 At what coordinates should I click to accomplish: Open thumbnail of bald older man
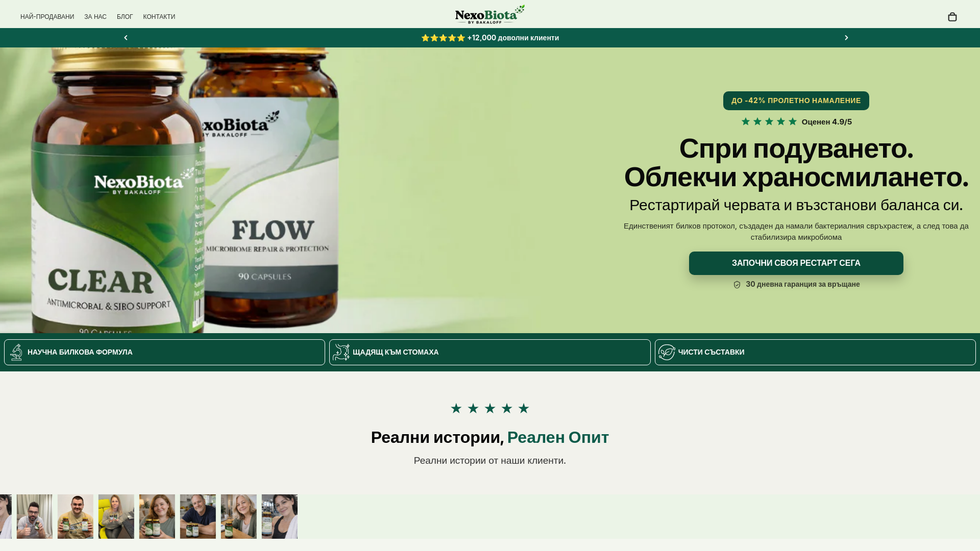(198, 516)
